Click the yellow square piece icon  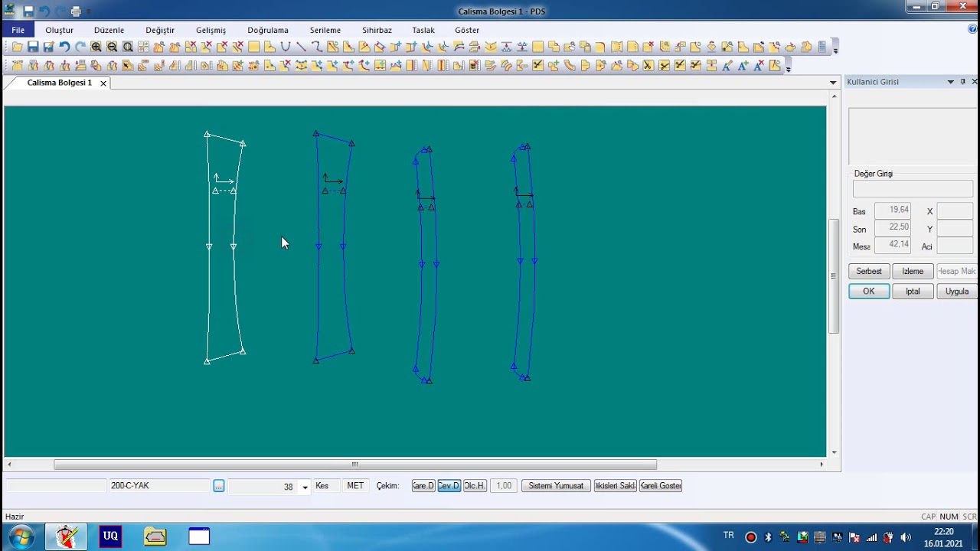(x=253, y=47)
